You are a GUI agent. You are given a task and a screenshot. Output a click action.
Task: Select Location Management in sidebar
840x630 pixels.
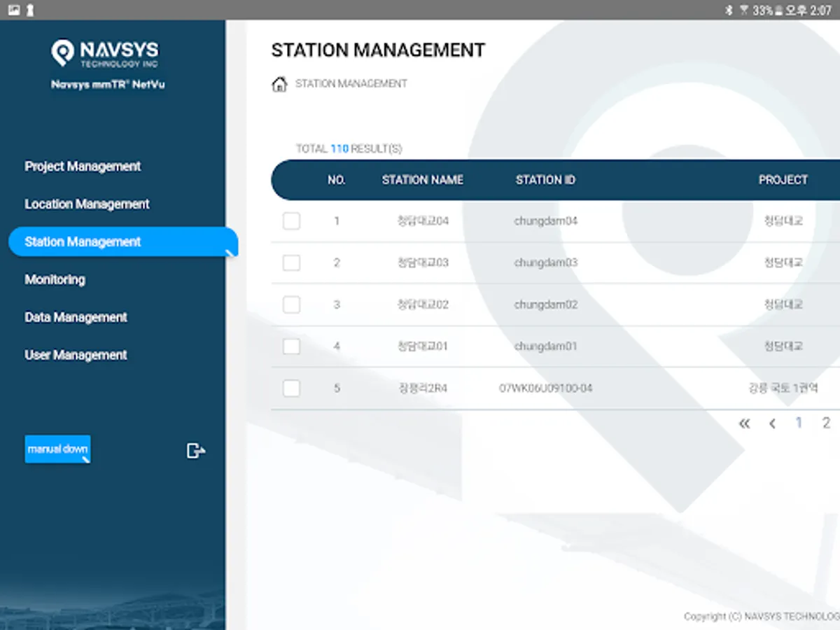87,204
